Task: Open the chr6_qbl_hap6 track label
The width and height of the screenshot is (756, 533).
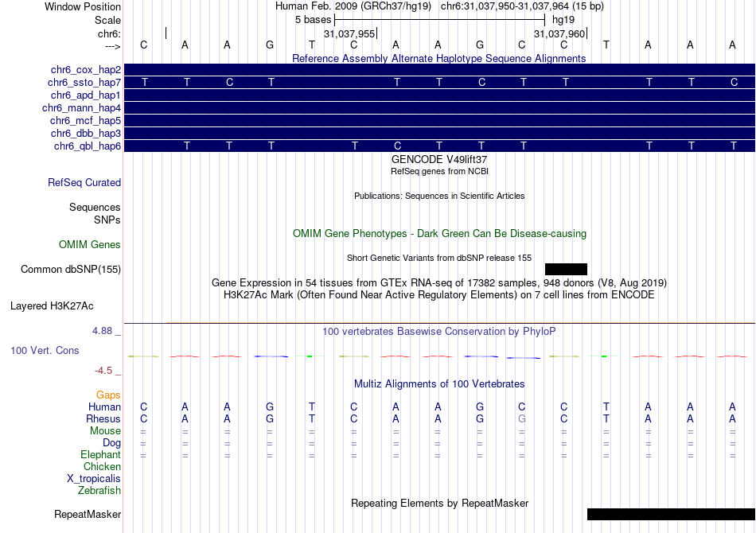Action: click(x=88, y=146)
